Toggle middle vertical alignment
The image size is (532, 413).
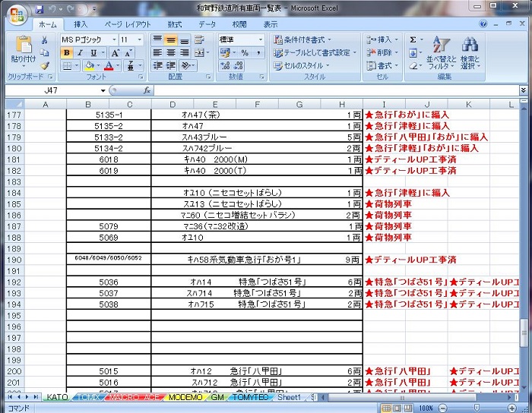[171, 39]
